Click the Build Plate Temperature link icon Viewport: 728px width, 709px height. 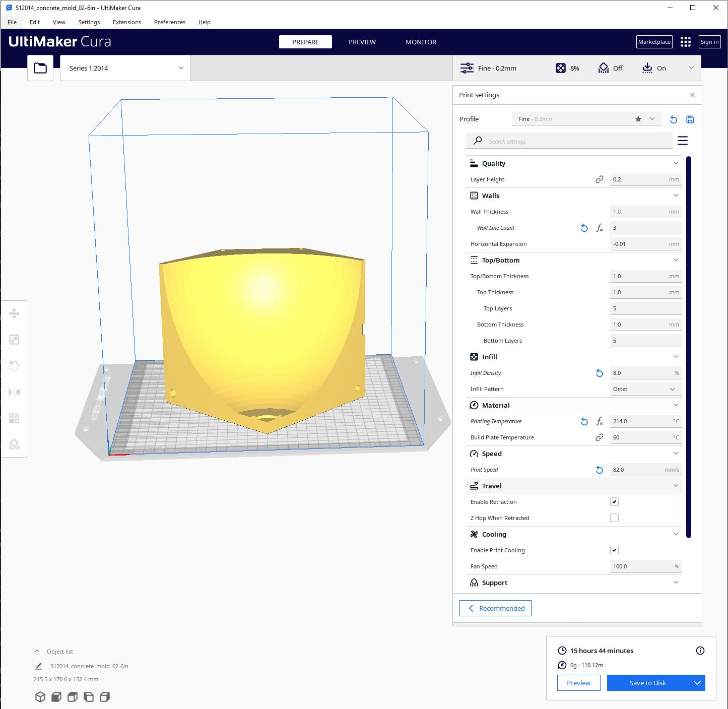tap(600, 437)
